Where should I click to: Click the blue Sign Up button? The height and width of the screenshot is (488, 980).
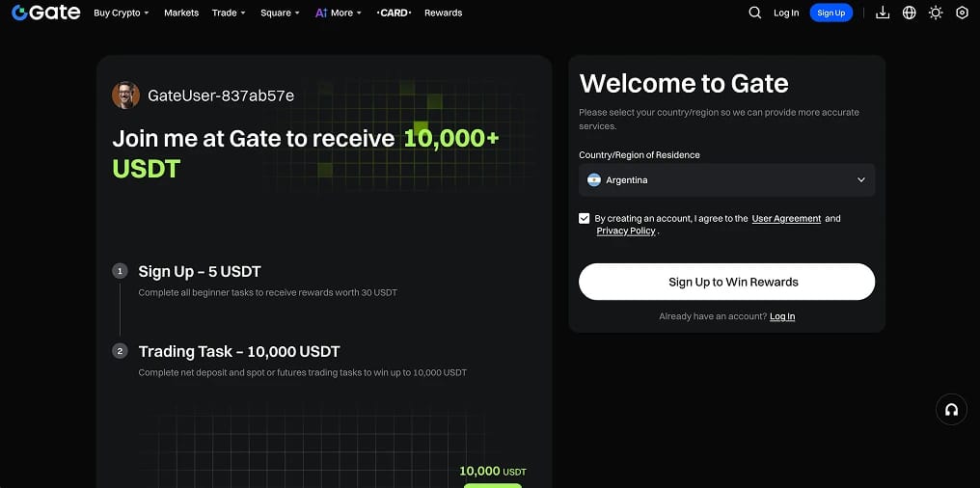[831, 13]
